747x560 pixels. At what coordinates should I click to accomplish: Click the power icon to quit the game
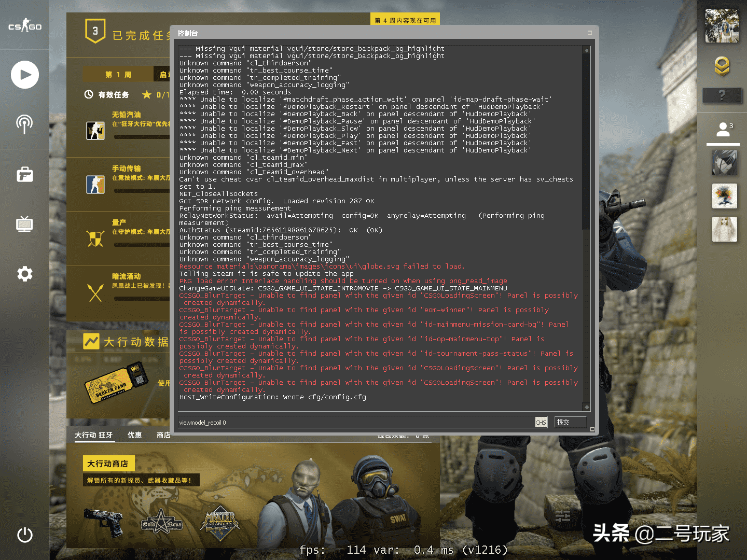click(25, 535)
